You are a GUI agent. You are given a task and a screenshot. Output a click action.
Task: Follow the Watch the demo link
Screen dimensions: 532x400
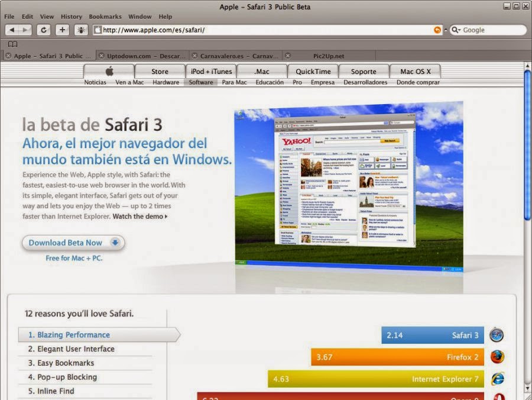tap(140, 217)
